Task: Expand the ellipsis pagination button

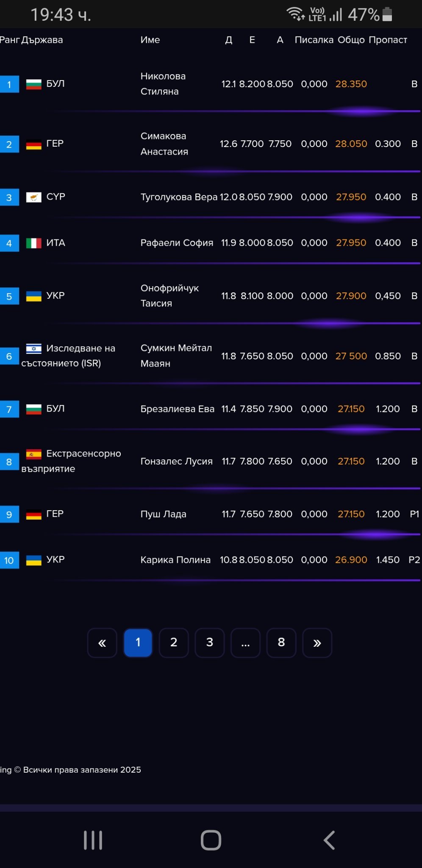Action: (245, 643)
